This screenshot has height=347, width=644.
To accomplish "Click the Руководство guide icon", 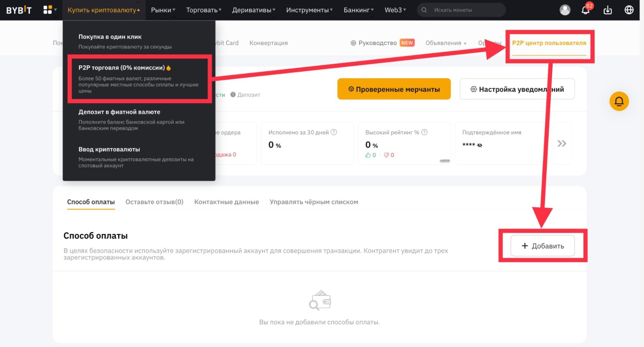I will tap(353, 43).
